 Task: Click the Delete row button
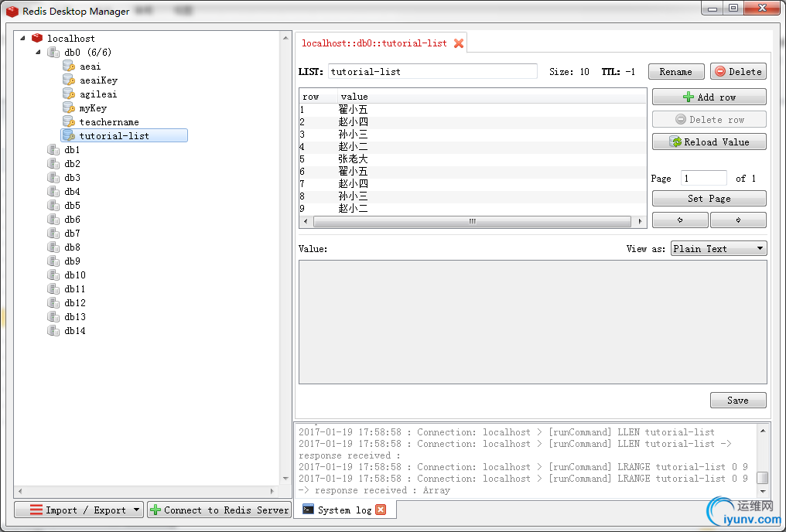[x=709, y=119]
